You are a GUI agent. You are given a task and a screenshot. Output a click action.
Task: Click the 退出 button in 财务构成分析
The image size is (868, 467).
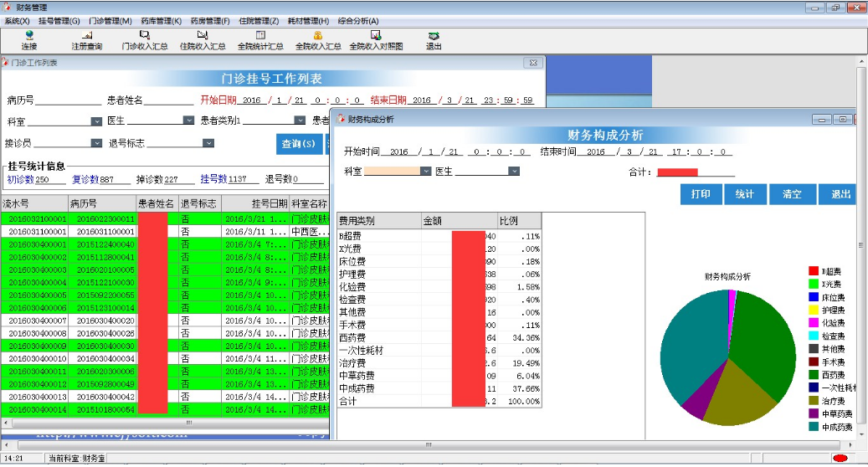click(837, 194)
